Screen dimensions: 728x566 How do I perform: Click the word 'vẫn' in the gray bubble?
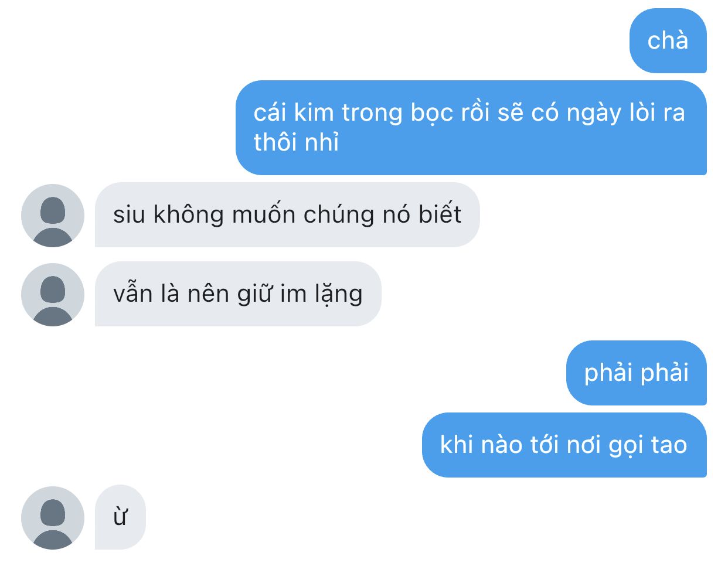(132, 294)
